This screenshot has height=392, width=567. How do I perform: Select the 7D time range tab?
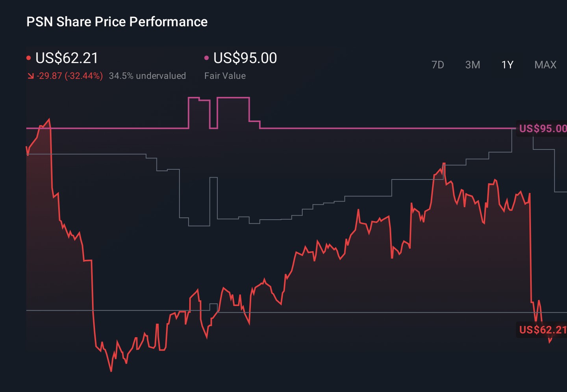[x=437, y=65]
